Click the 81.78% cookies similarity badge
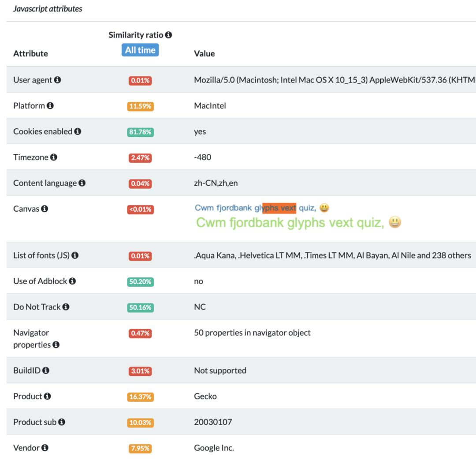This screenshot has height=460, width=476. click(x=140, y=132)
